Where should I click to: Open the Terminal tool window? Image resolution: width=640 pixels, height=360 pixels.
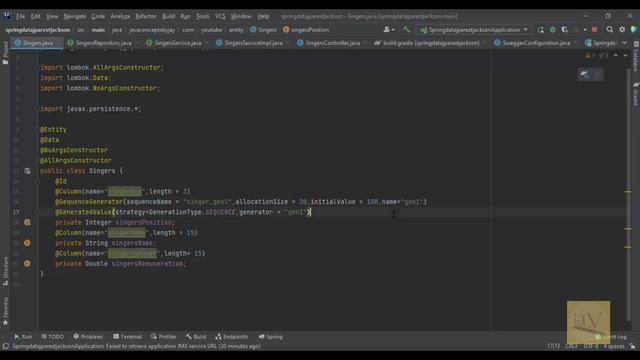pyautogui.click(x=127, y=337)
